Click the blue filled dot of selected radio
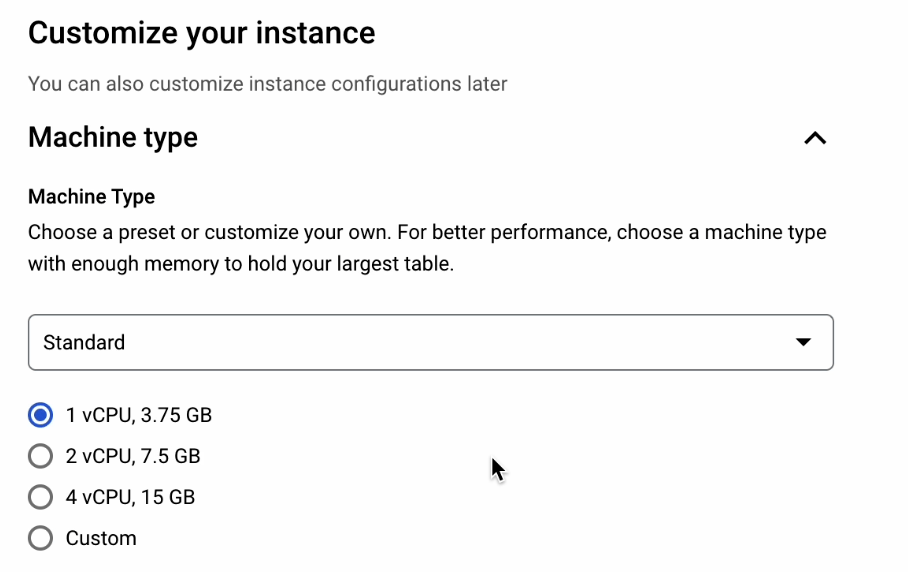Screen dimensions: 908x572 (41, 415)
